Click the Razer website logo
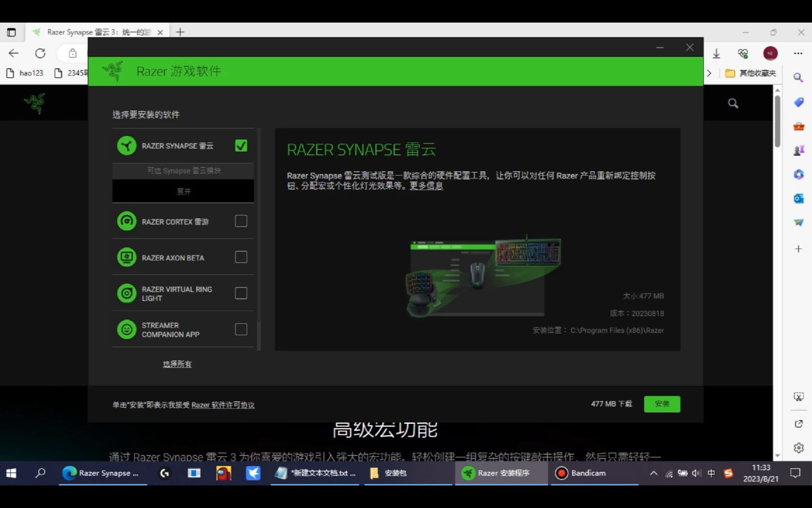Image resolution: width=812 pixels, height=508 pixels. (35, 103)
